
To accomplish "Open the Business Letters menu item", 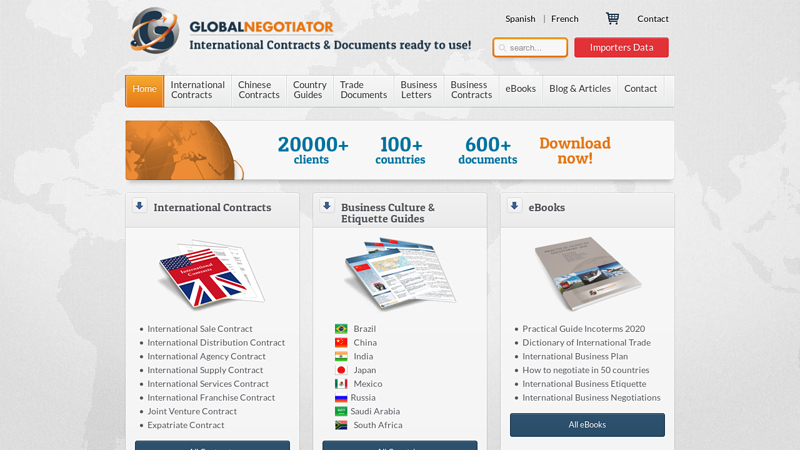I will point(418,90).
